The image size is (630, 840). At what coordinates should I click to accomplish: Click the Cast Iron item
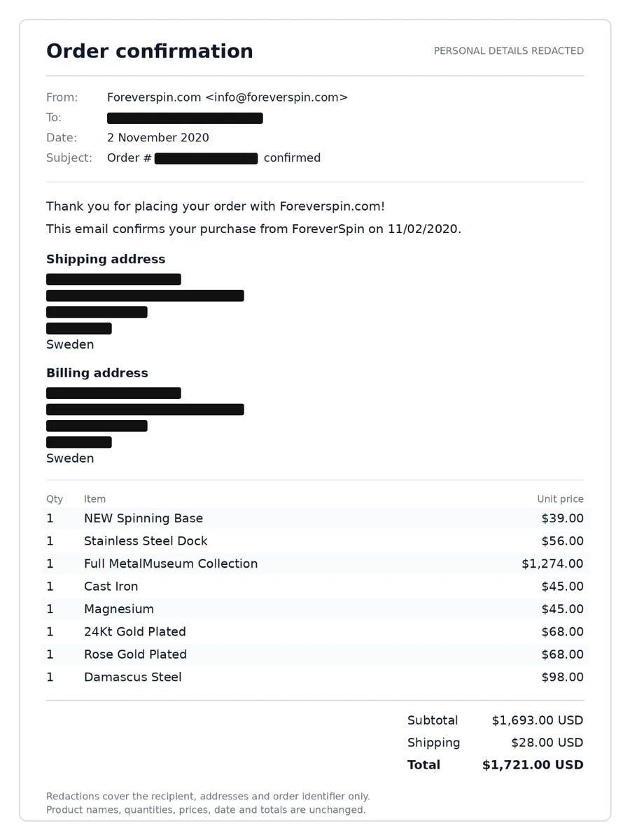(x=111, y=587)
